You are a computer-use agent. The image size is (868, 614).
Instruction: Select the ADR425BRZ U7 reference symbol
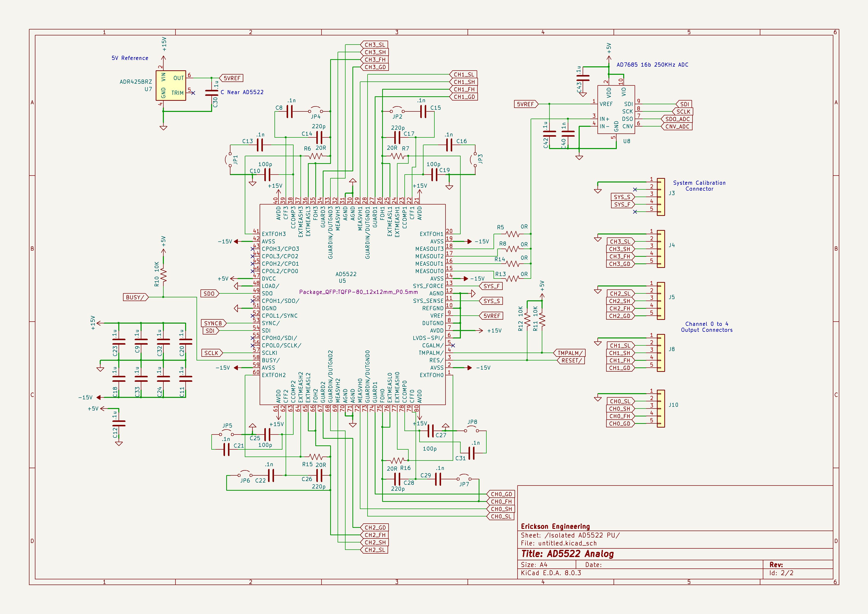(x=171, y=85)
